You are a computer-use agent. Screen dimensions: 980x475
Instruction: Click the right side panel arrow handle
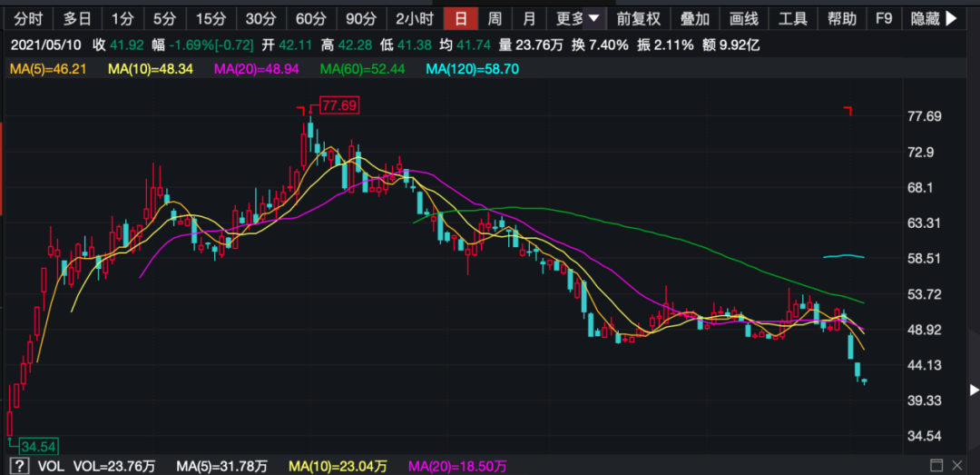point(974,391)
